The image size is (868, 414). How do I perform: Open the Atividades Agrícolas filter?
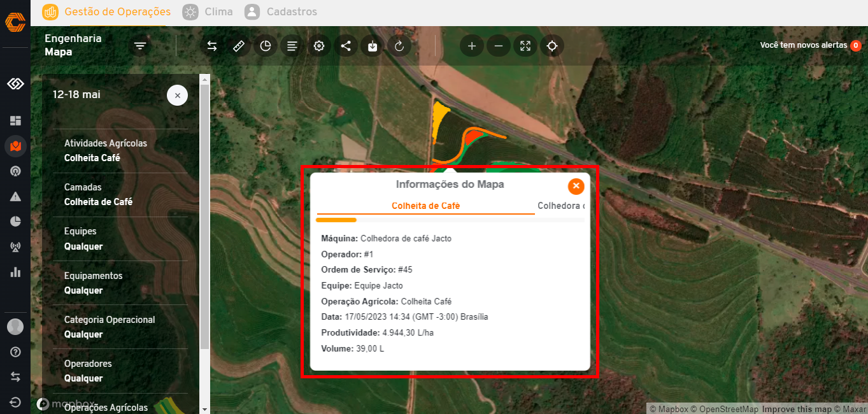click(x=120, y=150)
